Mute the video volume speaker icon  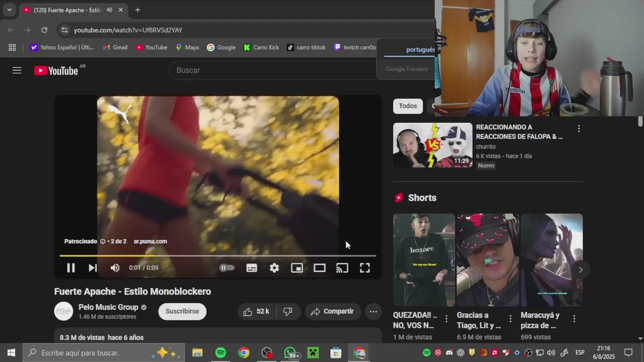(115, 268)
